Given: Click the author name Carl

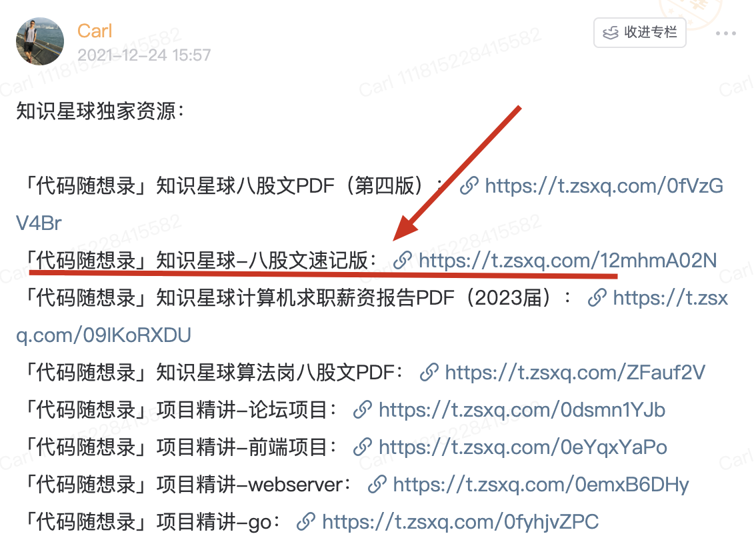Looking at the screenshot, I should click(x=95, y=31).
